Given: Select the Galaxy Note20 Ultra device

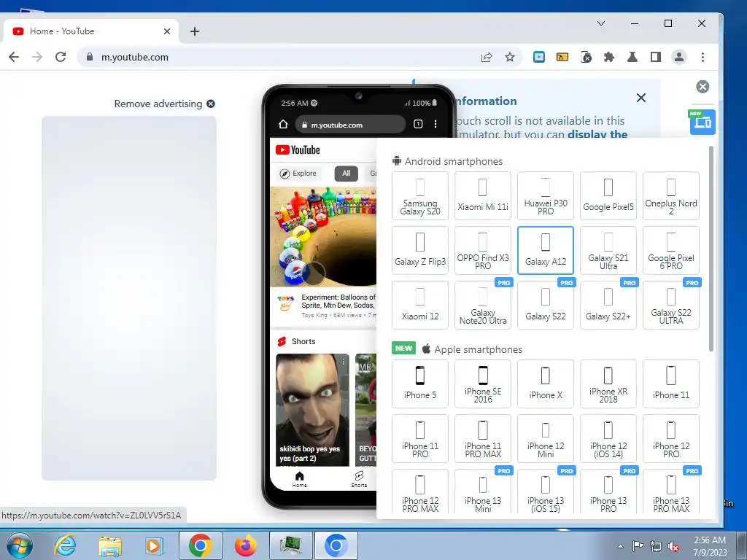Looking at the screenshot, I should pos(483,306).
